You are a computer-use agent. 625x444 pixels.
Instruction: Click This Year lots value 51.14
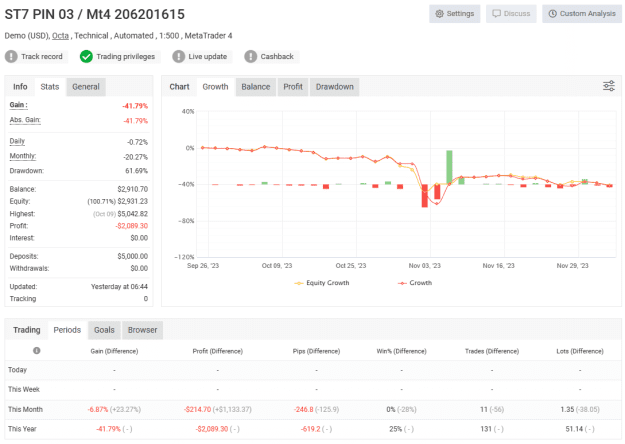572,429
